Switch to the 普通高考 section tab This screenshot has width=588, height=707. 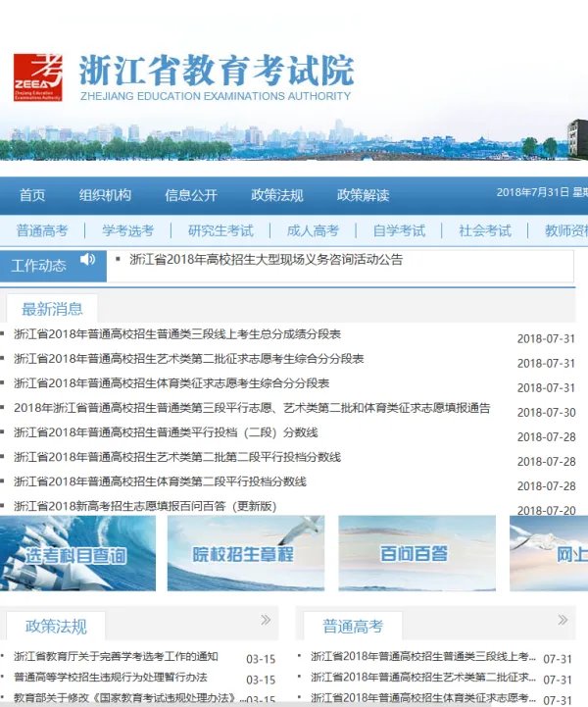353,626
